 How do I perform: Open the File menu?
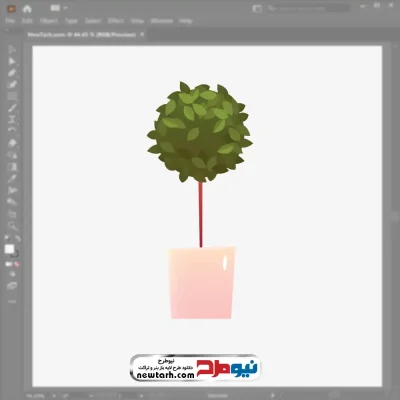coord(10,21)
